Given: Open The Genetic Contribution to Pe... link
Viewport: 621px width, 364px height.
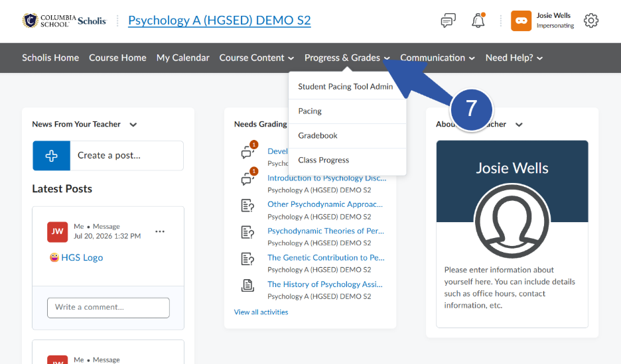Looking at the screenshot, I should (x=326, y=257).
